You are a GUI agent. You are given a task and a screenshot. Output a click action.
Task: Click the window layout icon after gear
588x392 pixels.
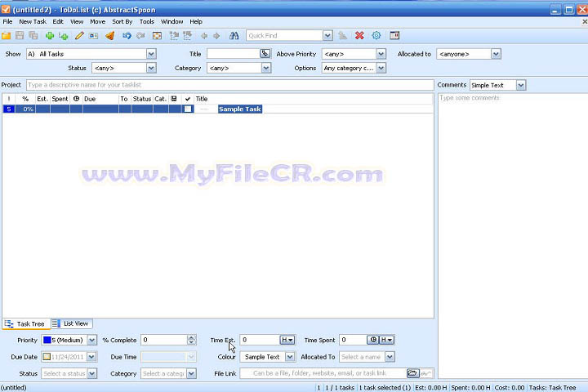[x=394, y=36]
